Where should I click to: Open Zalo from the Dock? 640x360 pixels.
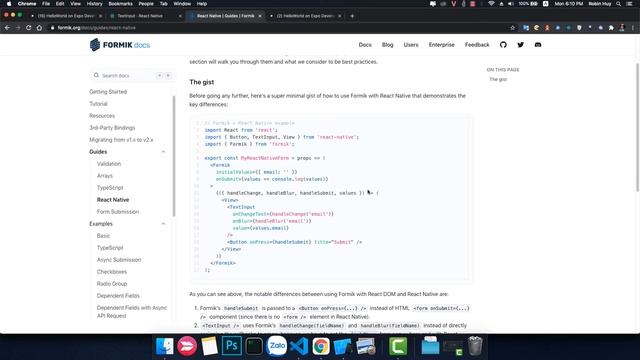coord(276,346)
